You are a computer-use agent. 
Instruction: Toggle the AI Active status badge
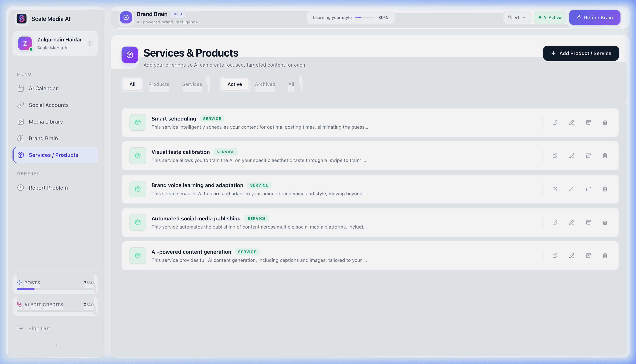tap(550, 17)
